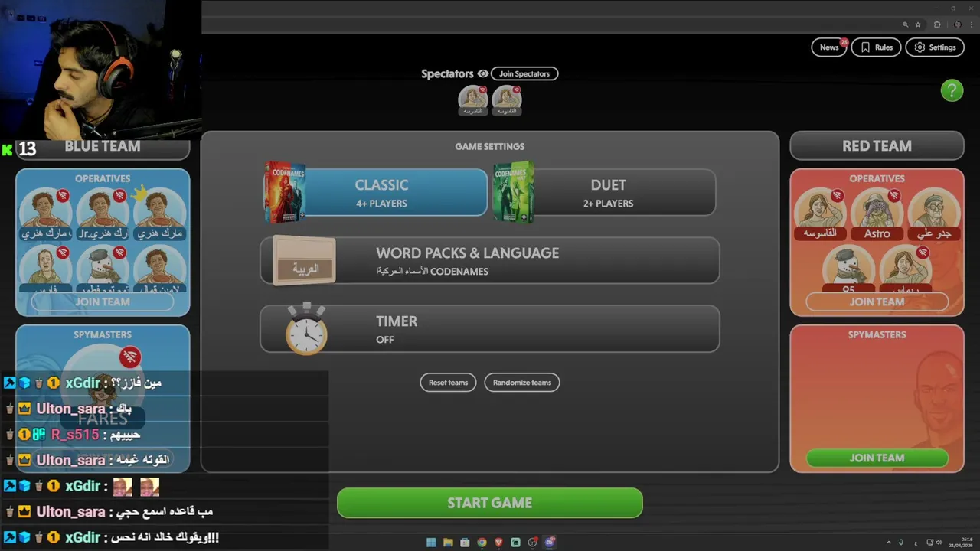980x551 pixels.
Task: Toggle the eye icon next to Spectators
Action: point(482,73)
